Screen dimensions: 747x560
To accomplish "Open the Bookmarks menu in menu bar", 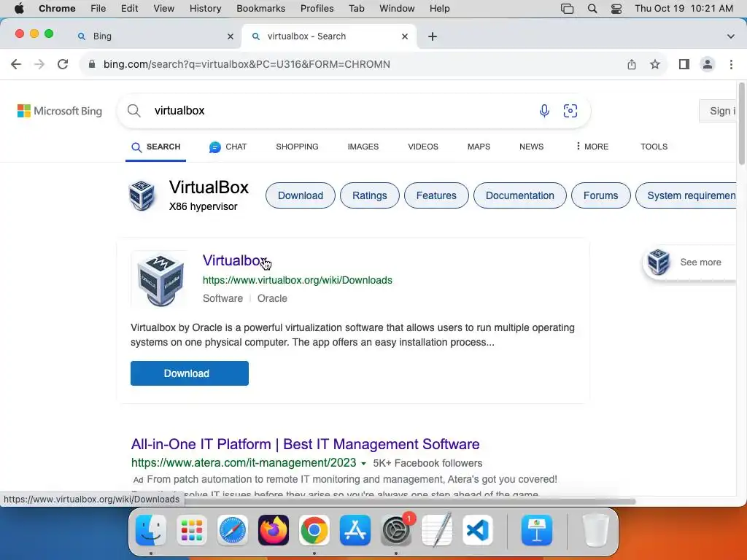I will (260, 9).
